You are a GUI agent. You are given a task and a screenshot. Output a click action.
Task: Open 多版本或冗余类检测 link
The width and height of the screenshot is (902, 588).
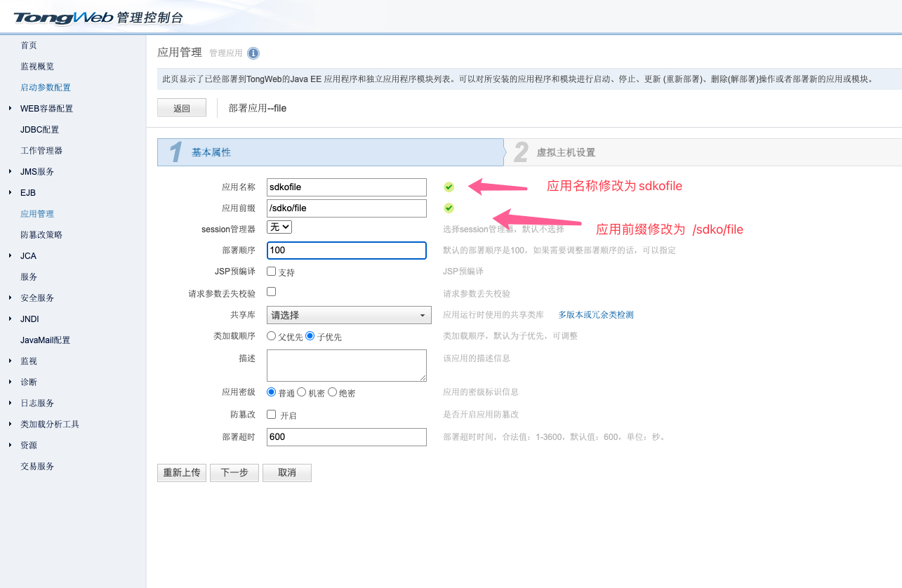coord(595,315)
